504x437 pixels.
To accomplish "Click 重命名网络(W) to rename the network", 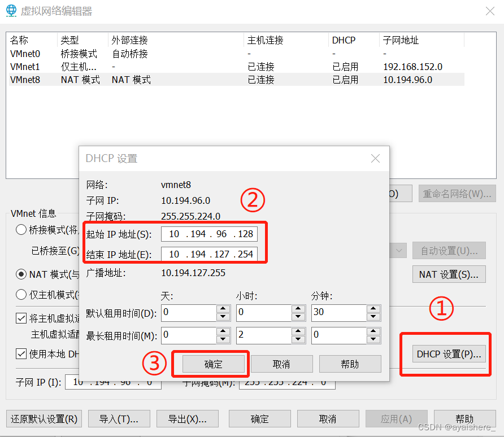I will pyautogui.click(x=457, y=193).
